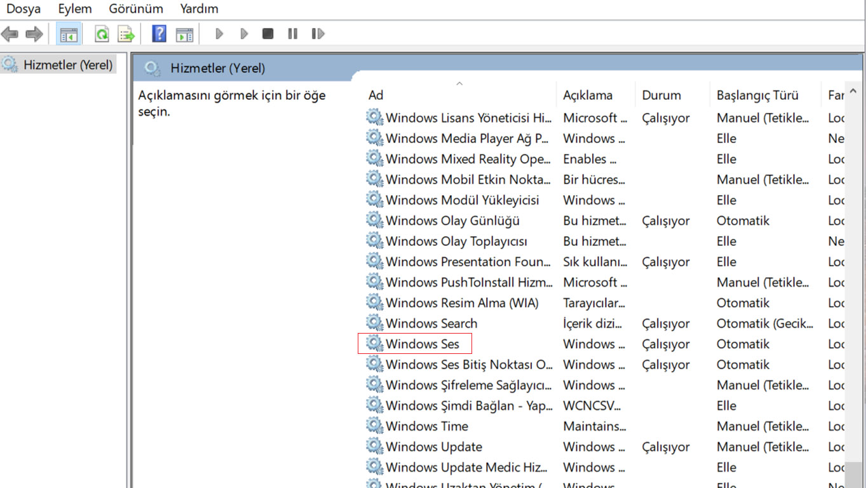The image size is (868, 488).
Task: Click the Forward arrow toolbar icon
Action: point(34,34)
